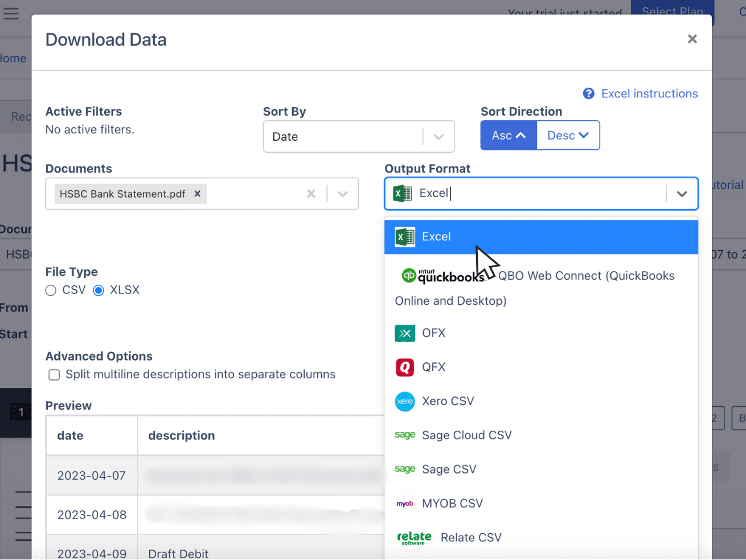The image size is (746, 560).
Task: Select the CSV file type
Action: (51, 291)
